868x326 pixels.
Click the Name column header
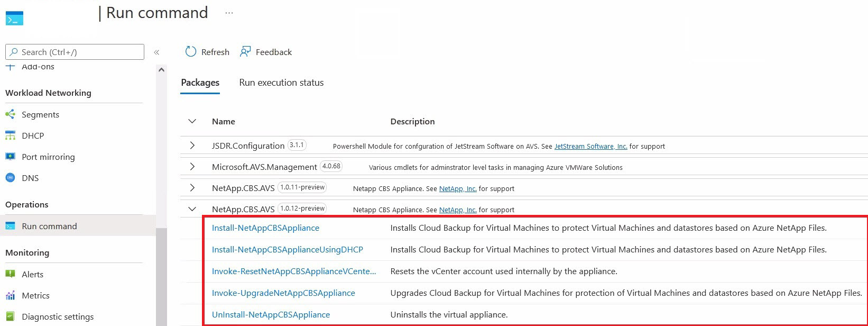(x=224, y=121)
